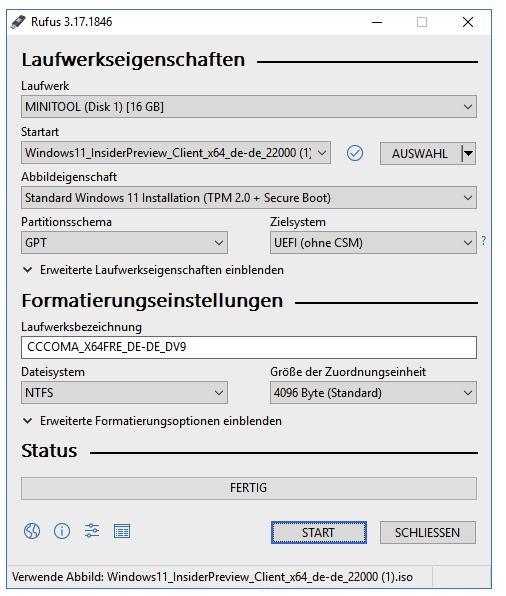Click the Rufus USB icon in title bar
506x596 pixels.
click(18, 22)
